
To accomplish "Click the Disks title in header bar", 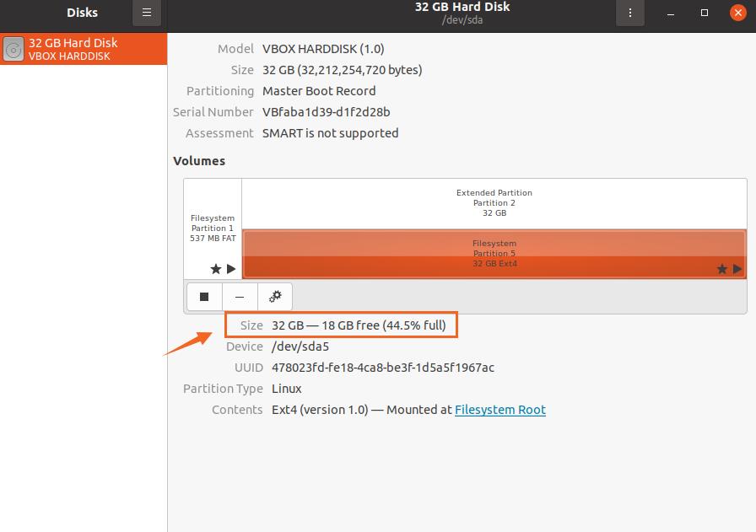I will click(83, 13).
